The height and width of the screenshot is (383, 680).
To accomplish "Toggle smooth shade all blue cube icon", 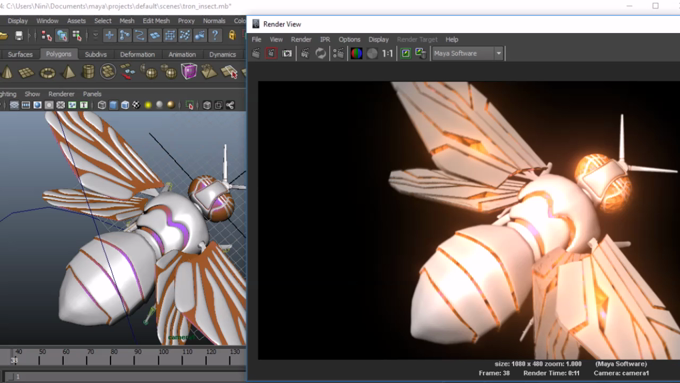I will coord(113,105).
